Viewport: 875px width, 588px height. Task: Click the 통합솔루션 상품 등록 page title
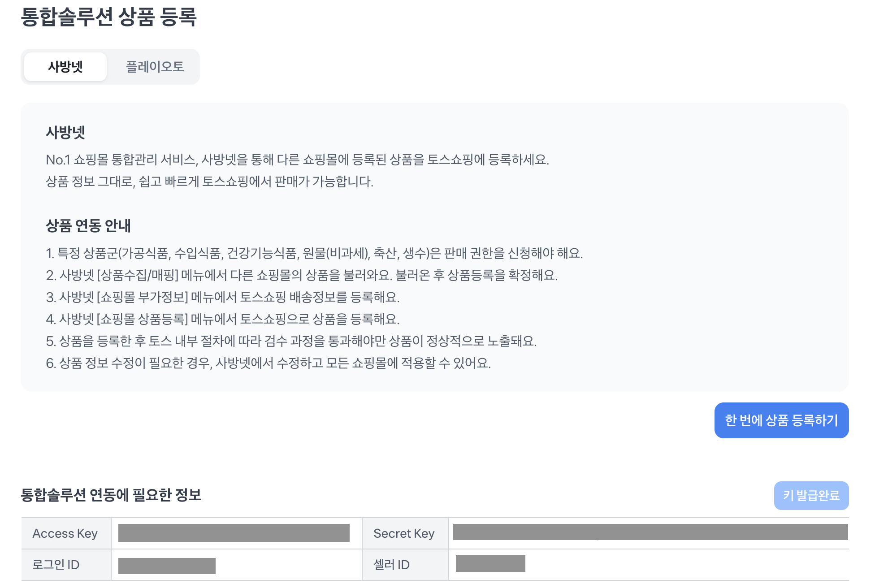(109, 17)
